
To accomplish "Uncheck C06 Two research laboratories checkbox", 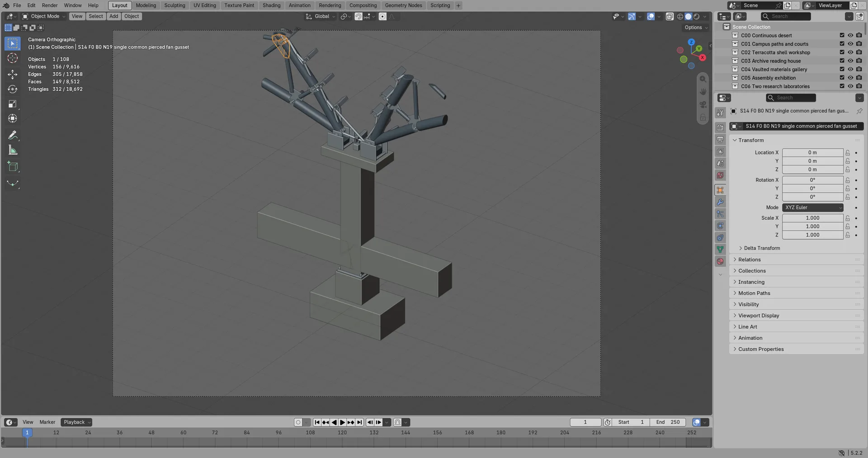I will 842,86.
